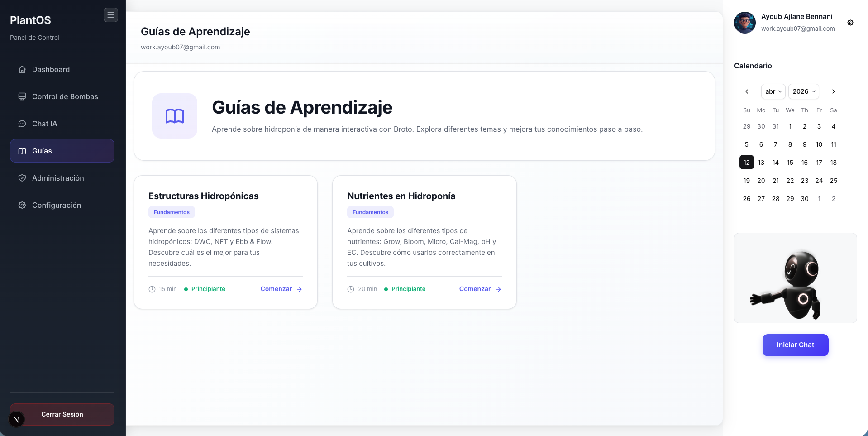Click Iniciar Chat to talk with Broto
Image resolution: width=868 pixels, height=436 pixels.
795,345
